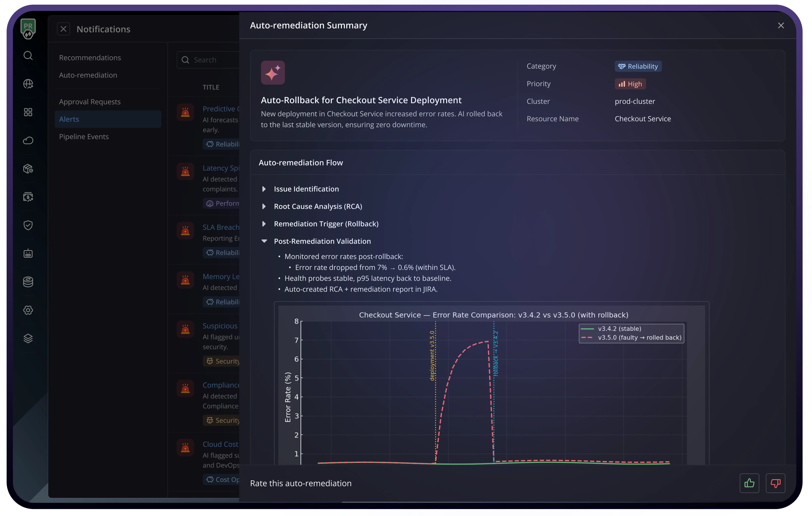Give thumbs down rating for auto-remediation
Image resolution: width=812 pixels, height=516 pixels.
(x=775, y=483)
